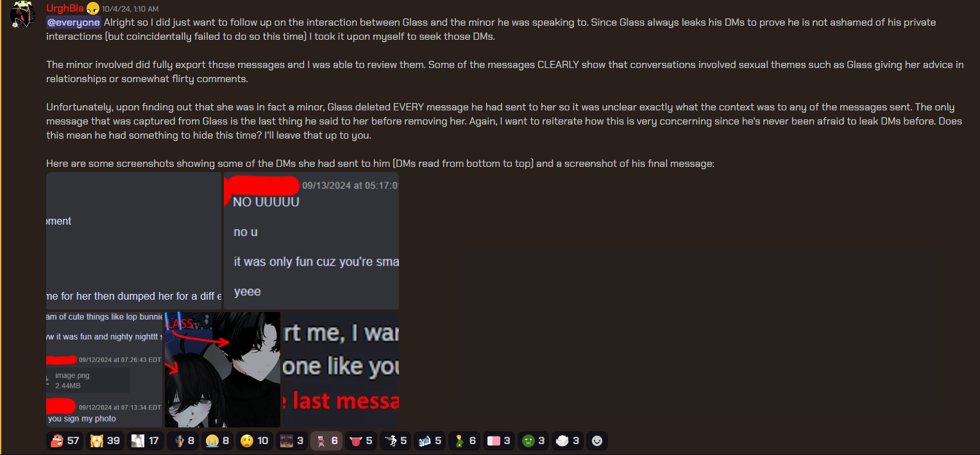Image resolution: width=980 pixels, height=455 pixels.
Task: Open the 'last message' red text screenshot
Action: pyautogui.click(x=341, y=370)
